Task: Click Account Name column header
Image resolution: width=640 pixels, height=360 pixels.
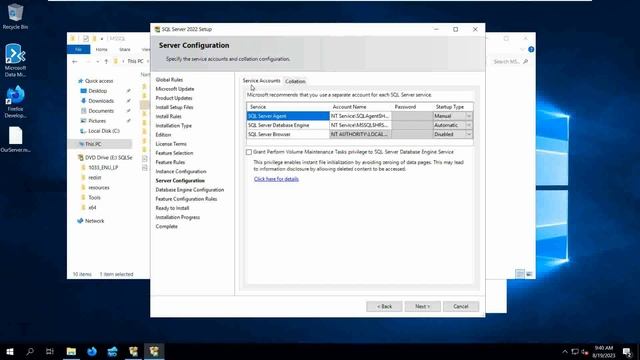Action: (360, 107)
